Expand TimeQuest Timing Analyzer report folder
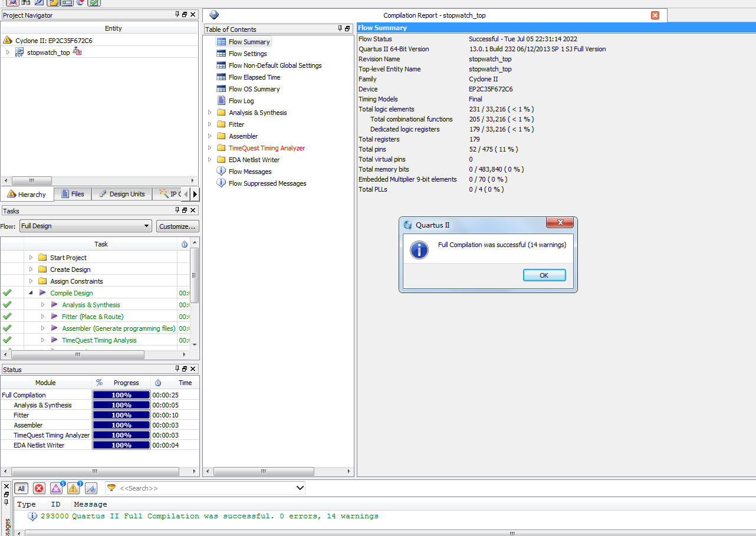This screenshot has width=756, height=536. click(x=209, y=148)
